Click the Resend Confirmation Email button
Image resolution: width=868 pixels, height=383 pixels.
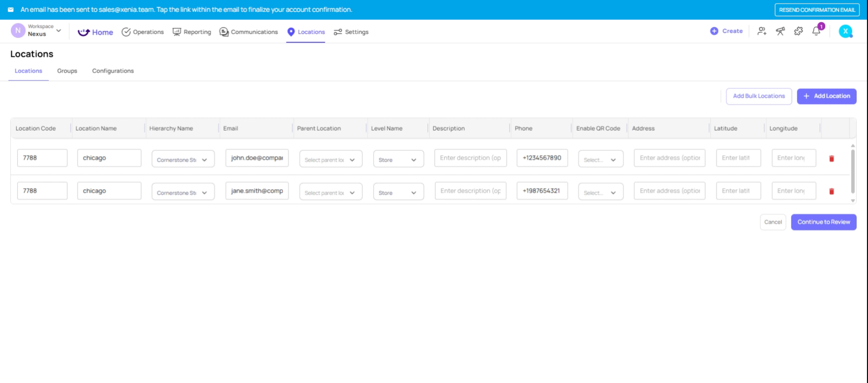817,9
